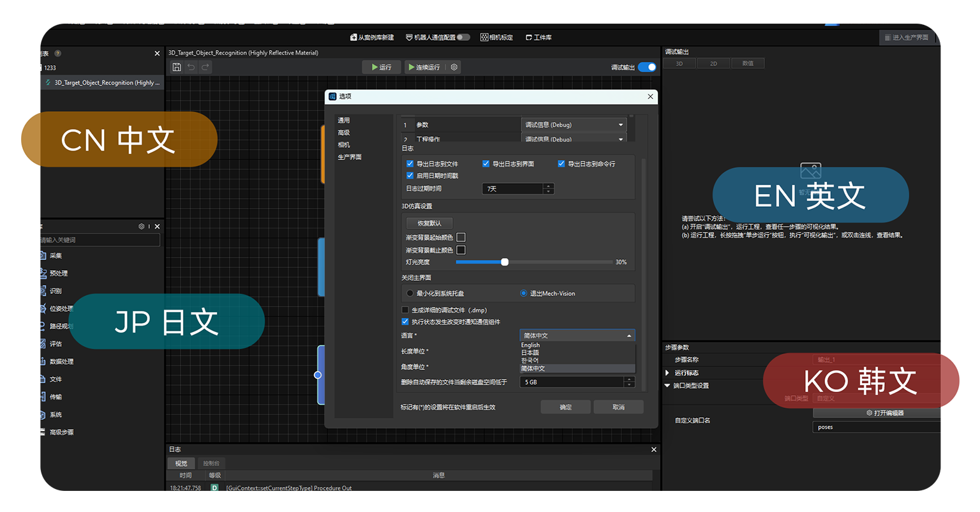Select the 控制台 console log tab
The width and height of the screenshot is (980, 512).
(211, 463)
